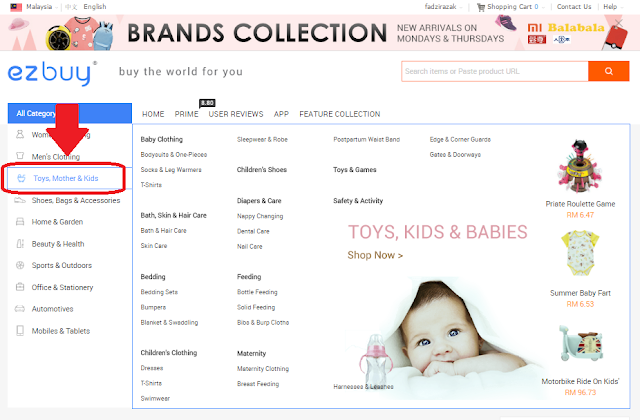The height and width of the screenshot is (420, 640).
Task: Open Gates & Doorways link
Action: [x=455, y=155]
